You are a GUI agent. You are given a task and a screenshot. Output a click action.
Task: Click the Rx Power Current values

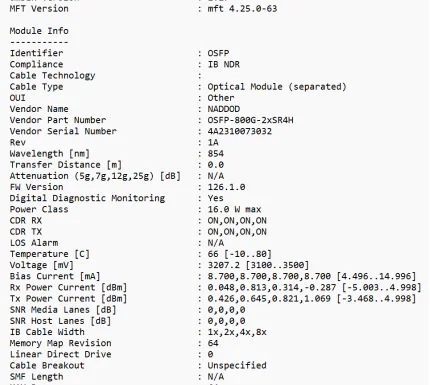coord(314,287)
